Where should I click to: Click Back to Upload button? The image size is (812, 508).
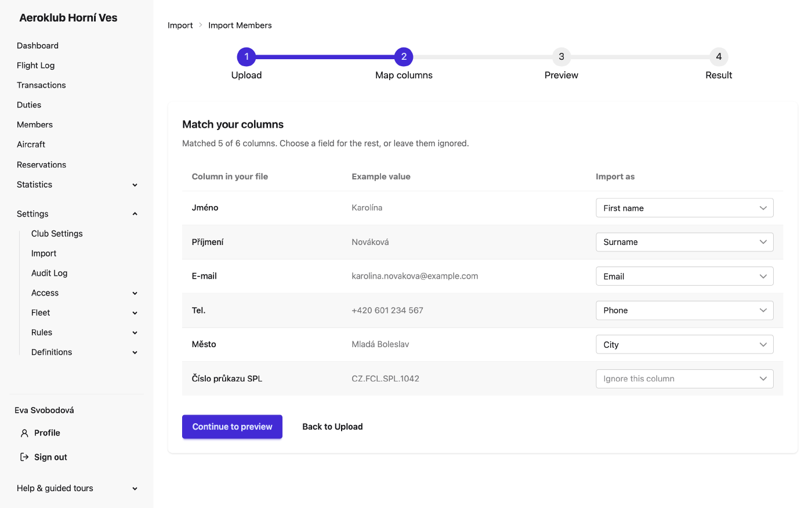(333, 427)
